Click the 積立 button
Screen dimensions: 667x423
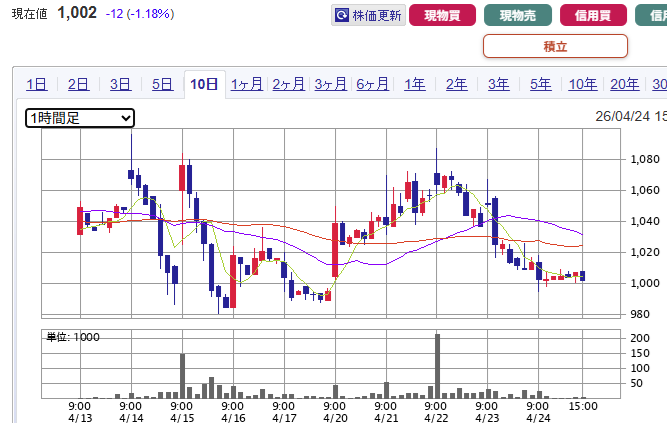(x=555, y=46)
